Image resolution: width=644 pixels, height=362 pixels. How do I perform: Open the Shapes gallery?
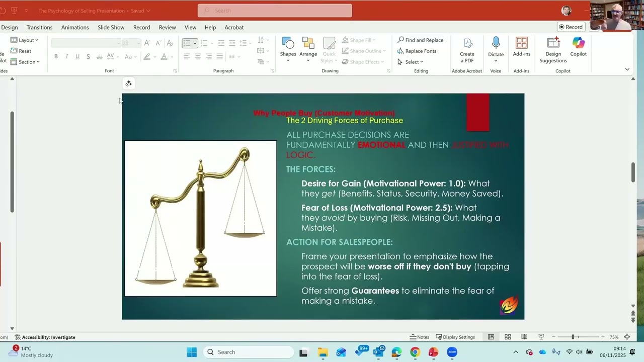point(288,49)
